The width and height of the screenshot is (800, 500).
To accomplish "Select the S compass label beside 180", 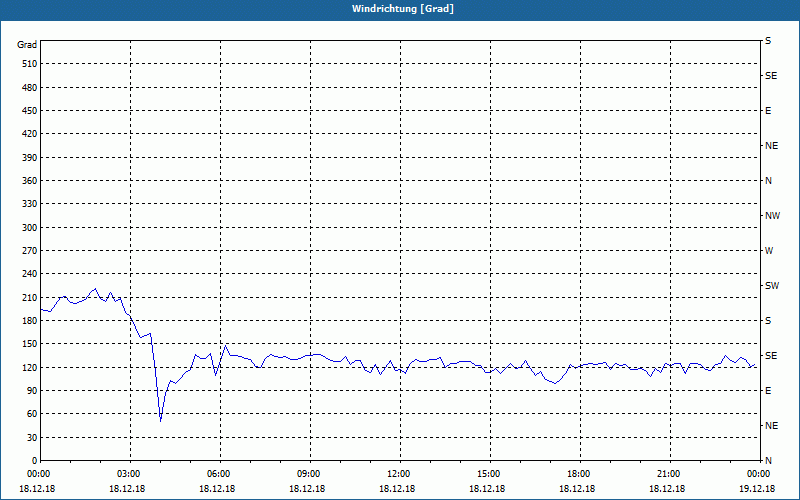I will [768, 321].
